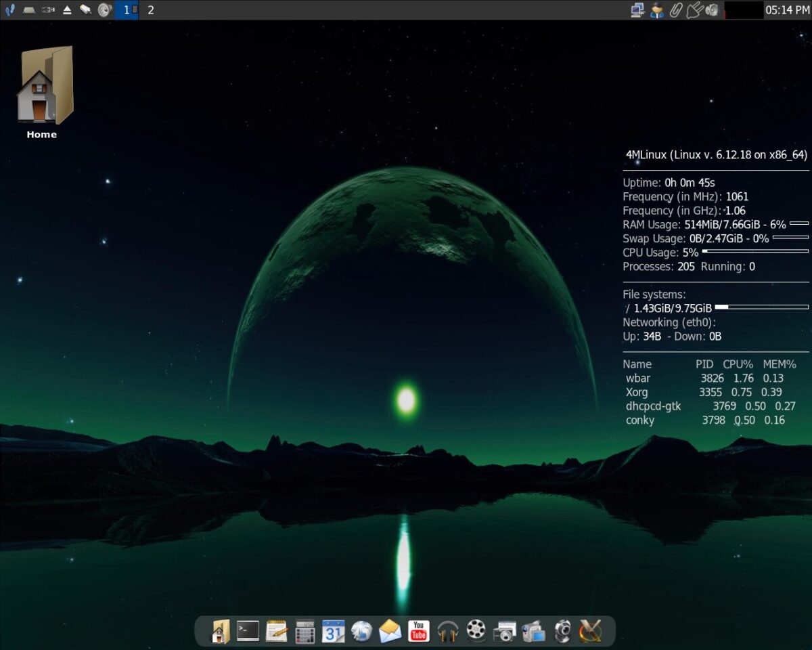The height and width of the screenshot is (650, 812).
Task: Open the terminal from the dock
Action: [x=247, y=631]
